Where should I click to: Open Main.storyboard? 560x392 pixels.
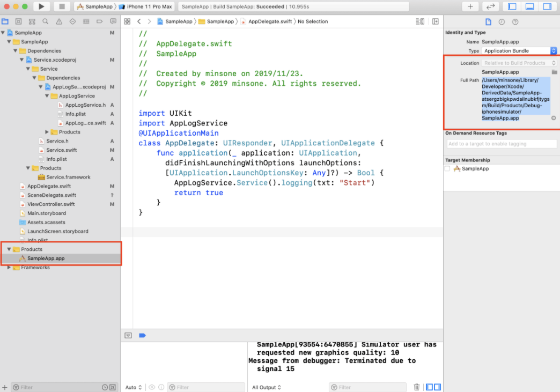point(47,213)
